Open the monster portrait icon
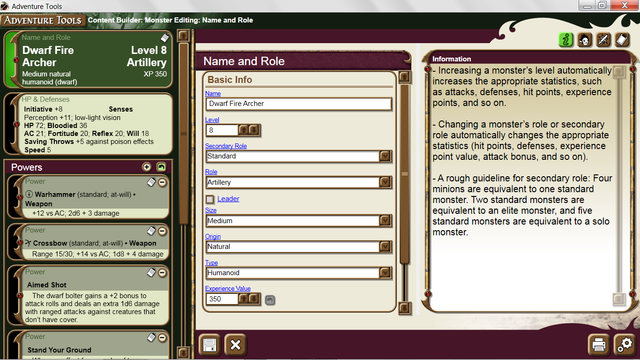 [585, 40]
